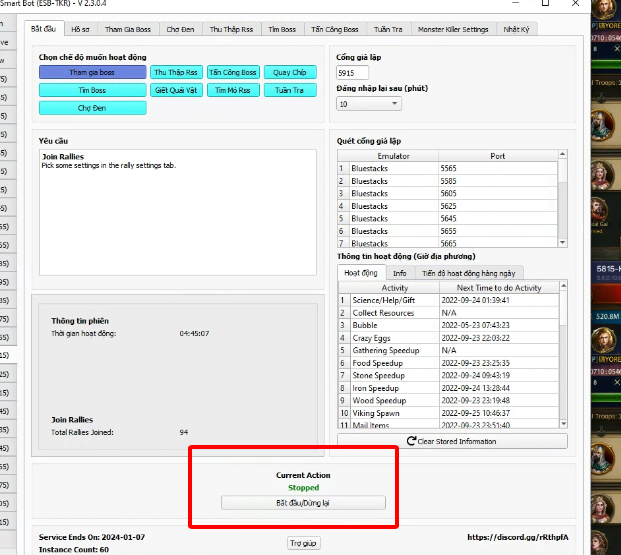The image size is (621, 555).
Task: Enable the Tấn Công Boss mode
Action: (234, 72)
